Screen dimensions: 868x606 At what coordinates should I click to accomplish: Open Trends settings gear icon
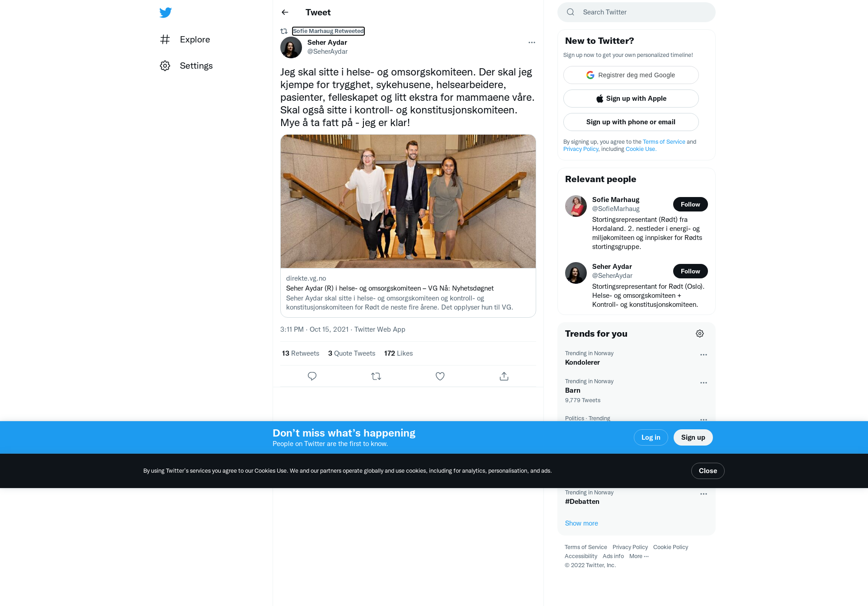700,334
